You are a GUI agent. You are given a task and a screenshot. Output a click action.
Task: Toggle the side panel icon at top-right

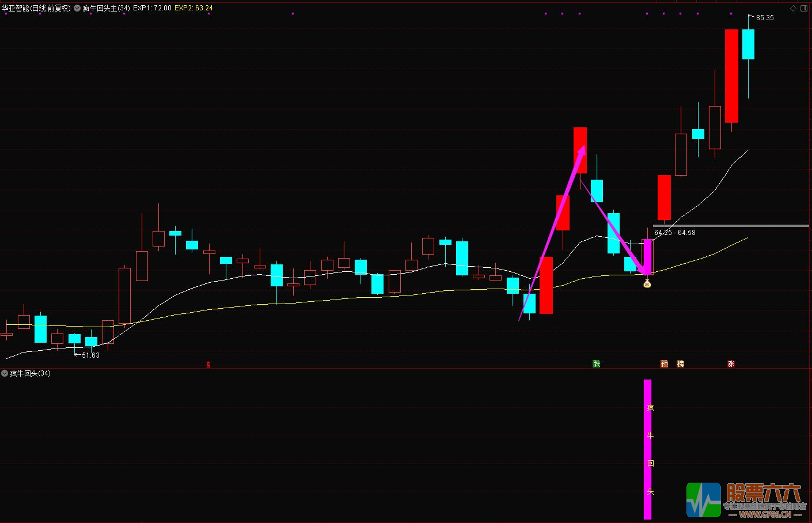(805, 8)
